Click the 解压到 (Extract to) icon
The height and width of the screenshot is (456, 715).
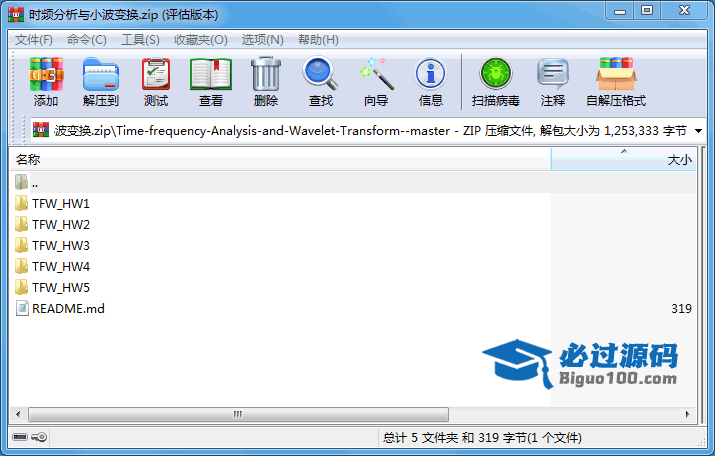pyautogui.click(x=101, y=74)
